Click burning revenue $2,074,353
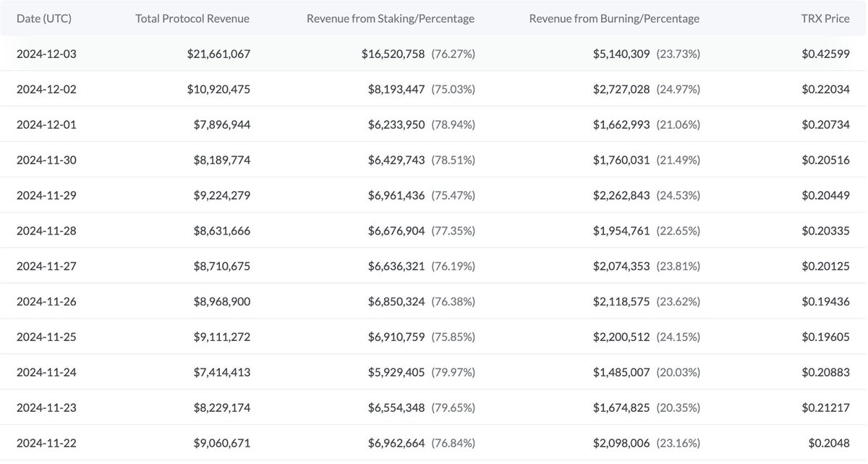The height and width of the screenshot is (464, 868). 621,266
